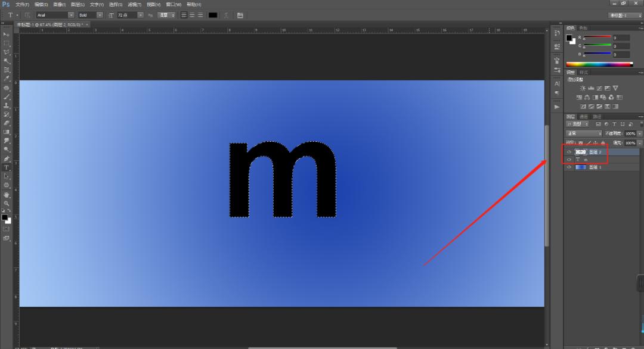The width and height of the screenshot is (644, 349).
Task: Hide the 图层 2 layer
Action: (x=569, y=151)
